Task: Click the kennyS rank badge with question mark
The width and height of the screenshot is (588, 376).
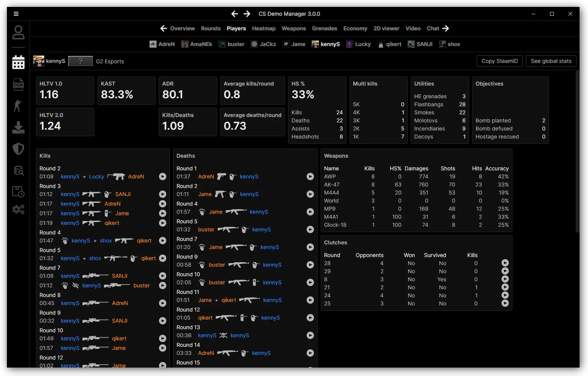Action: [x=81, y=61]
